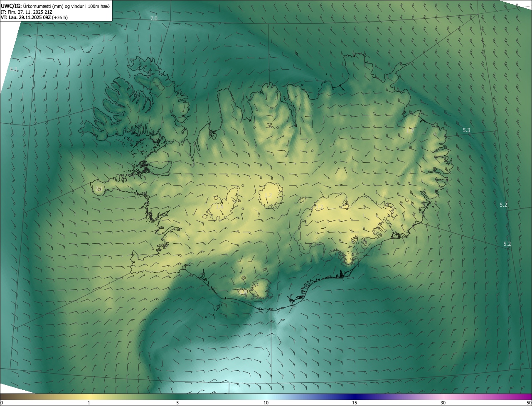Click the 5.3 contour label
Viewport: 532px width, 406px height.
(x=466, y=130)
